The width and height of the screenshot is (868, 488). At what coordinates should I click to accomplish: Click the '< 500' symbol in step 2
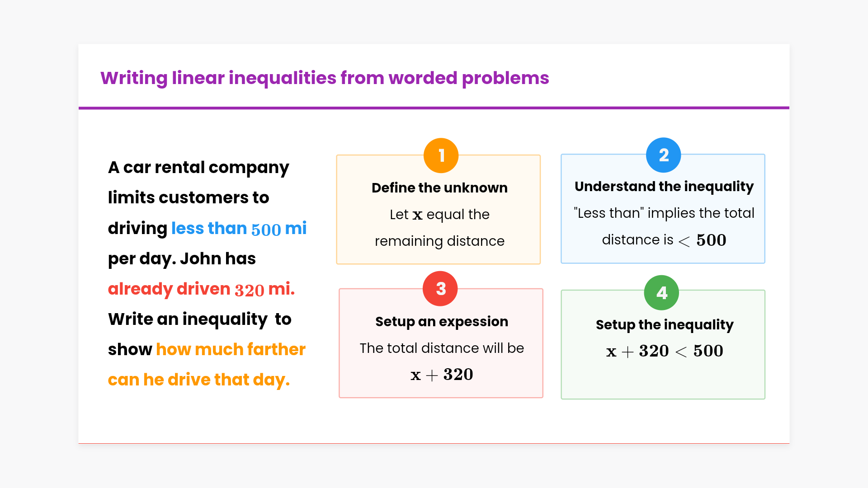tap(703, 240)
